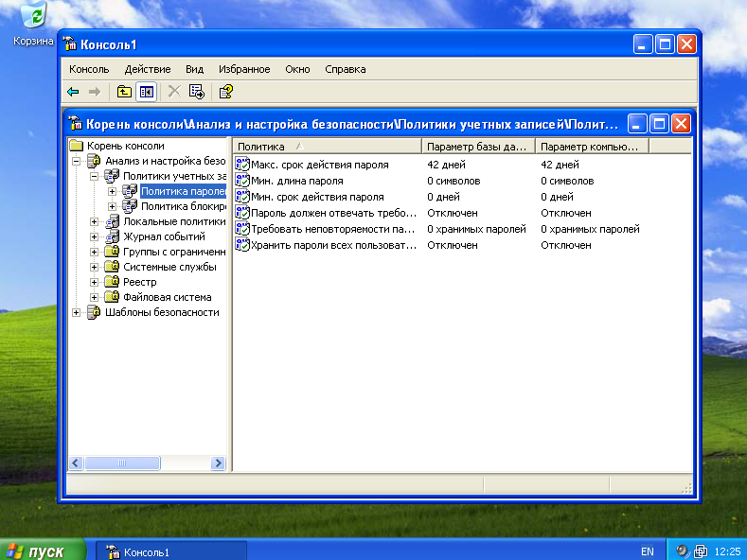The width and height of the screenshot is (747, 560).
Task: Expand Группы с ограниченным доступом node
Action: point(94,252)
